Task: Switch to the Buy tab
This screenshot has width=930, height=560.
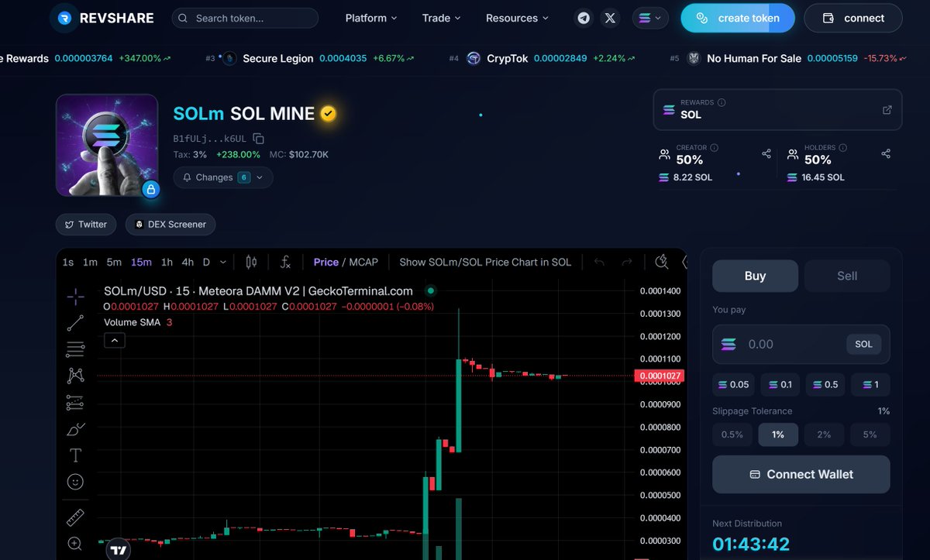Action: tap(755, 276)
